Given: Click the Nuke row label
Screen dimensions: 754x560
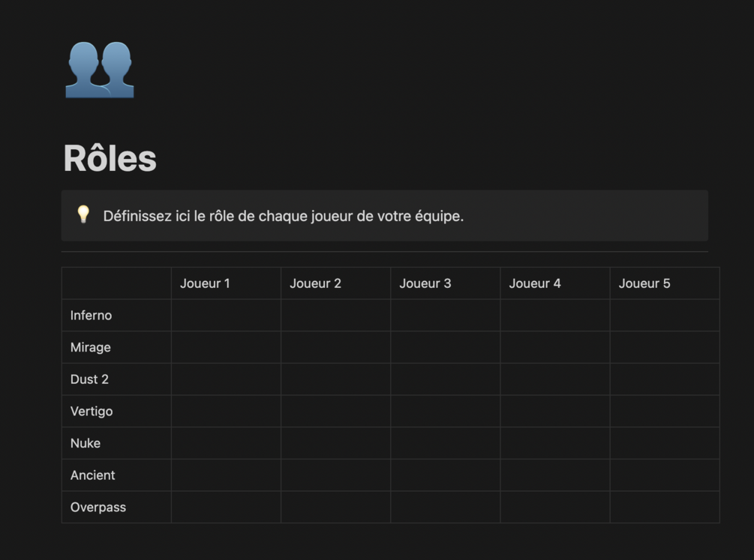Looking at the screenshot, I should tap(85, 443).
